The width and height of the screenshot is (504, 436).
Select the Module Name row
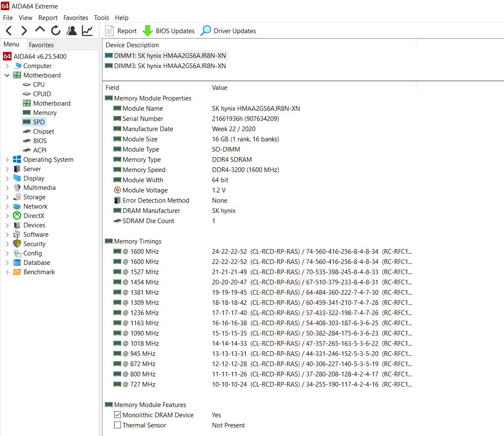(x=260, y=108)
